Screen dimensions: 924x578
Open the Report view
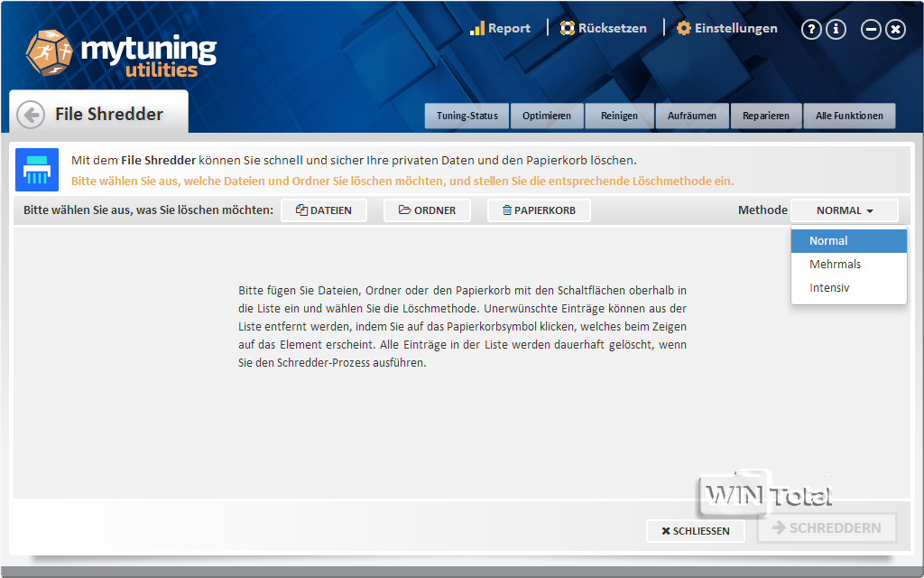click(500, 28)
